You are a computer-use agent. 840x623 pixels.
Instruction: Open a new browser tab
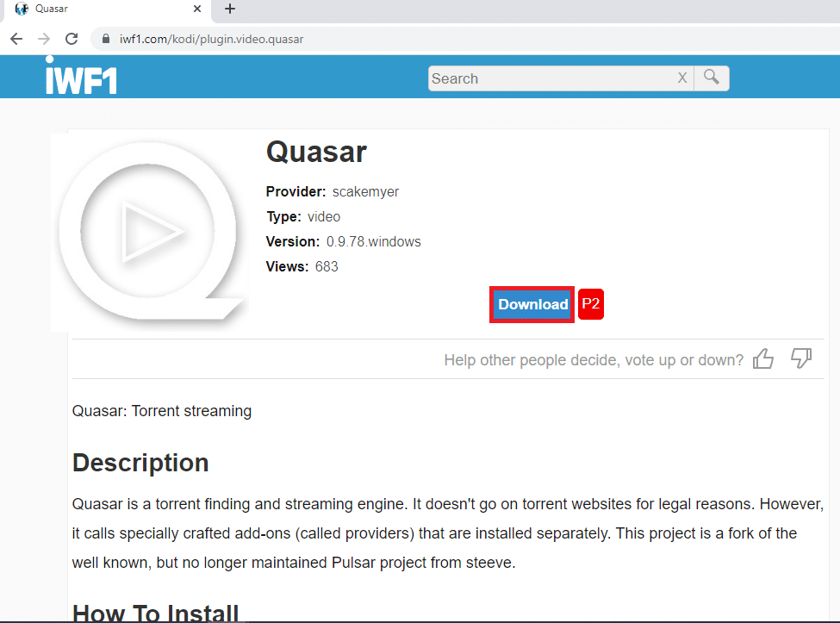pyautogui.click(x=230, y=9)
